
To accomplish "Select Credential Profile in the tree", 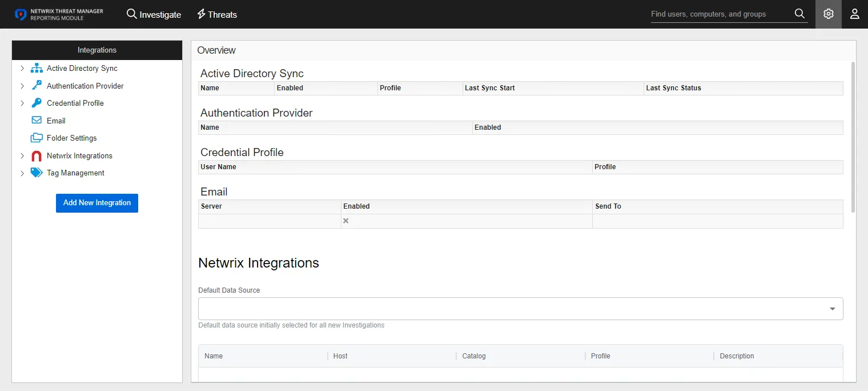I will pos(75,103).
